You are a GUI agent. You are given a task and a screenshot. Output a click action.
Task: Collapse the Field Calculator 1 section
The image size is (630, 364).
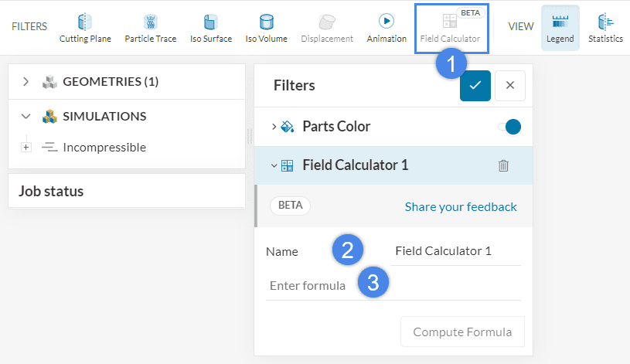pyautogui.click(x=274, y=165)
